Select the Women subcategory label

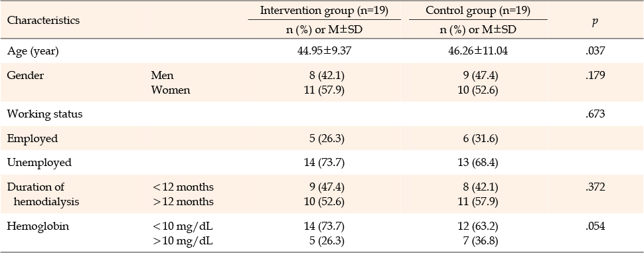171,90
